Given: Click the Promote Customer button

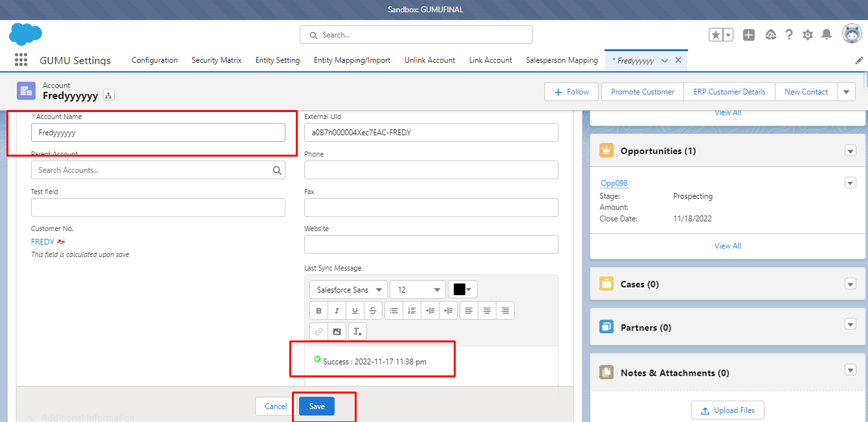Looking at the screenshot, I should tap(643, 92).
